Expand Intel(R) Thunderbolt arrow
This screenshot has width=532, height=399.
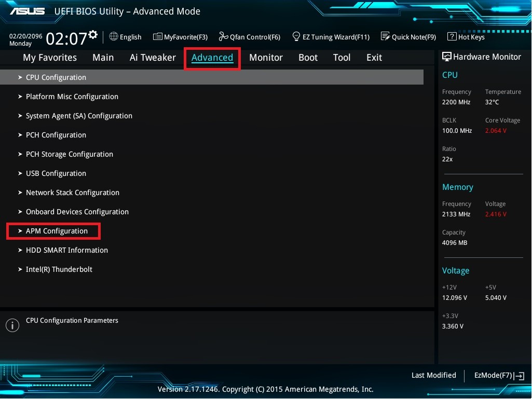pyautogui.click(x=20, y=269)
